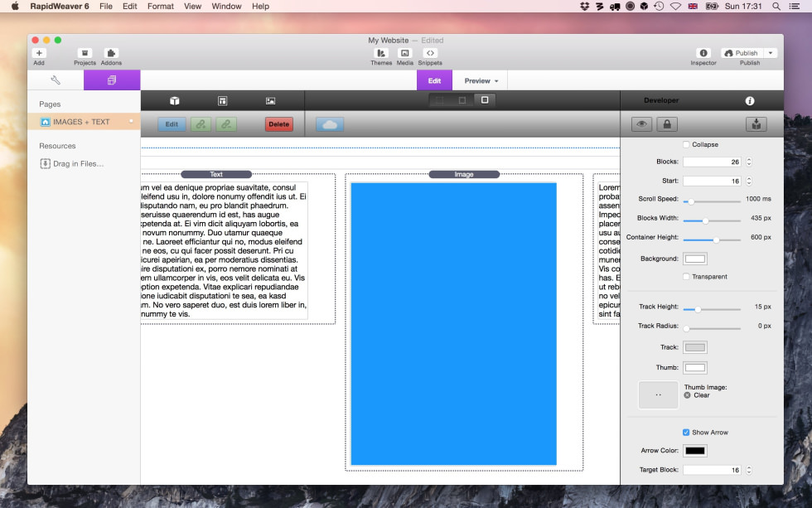Click the blue Edit stack button
The image size is (812, 508).
(x=172, y=124)
